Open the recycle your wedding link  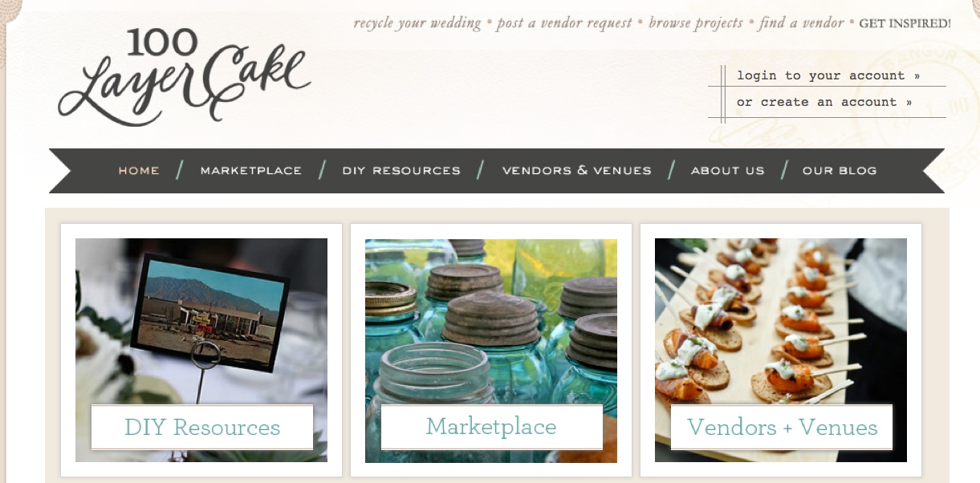pos(417,22)
